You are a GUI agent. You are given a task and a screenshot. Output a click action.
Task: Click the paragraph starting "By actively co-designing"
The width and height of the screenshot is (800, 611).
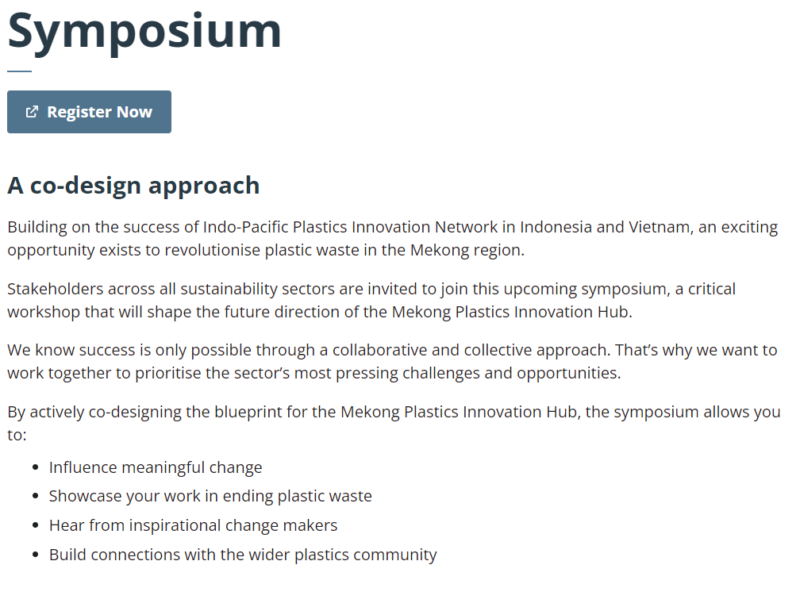pyautogui.click(x=394, y=423)
